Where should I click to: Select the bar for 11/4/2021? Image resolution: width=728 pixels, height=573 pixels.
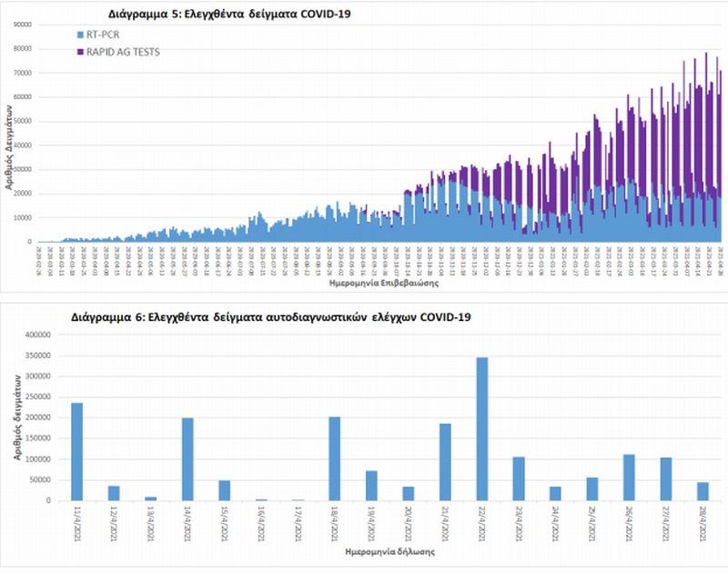[76, 451]
